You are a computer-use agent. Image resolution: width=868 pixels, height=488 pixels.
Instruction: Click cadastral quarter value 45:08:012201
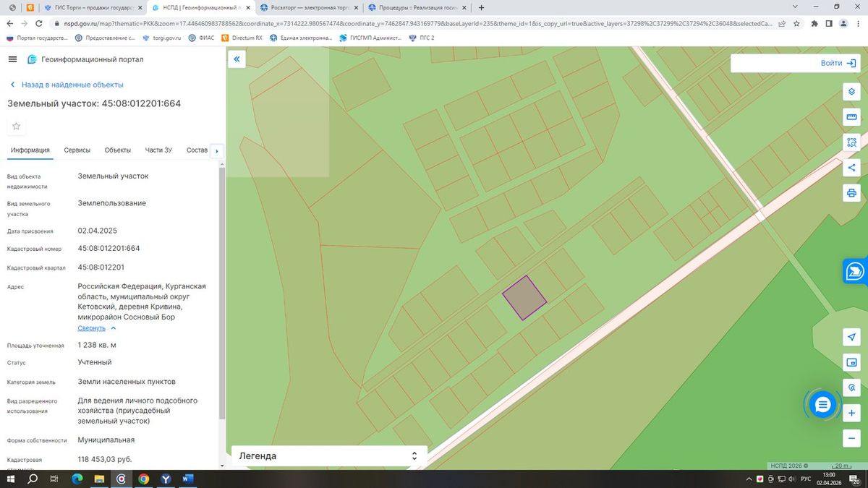click(x=101, y=267)
